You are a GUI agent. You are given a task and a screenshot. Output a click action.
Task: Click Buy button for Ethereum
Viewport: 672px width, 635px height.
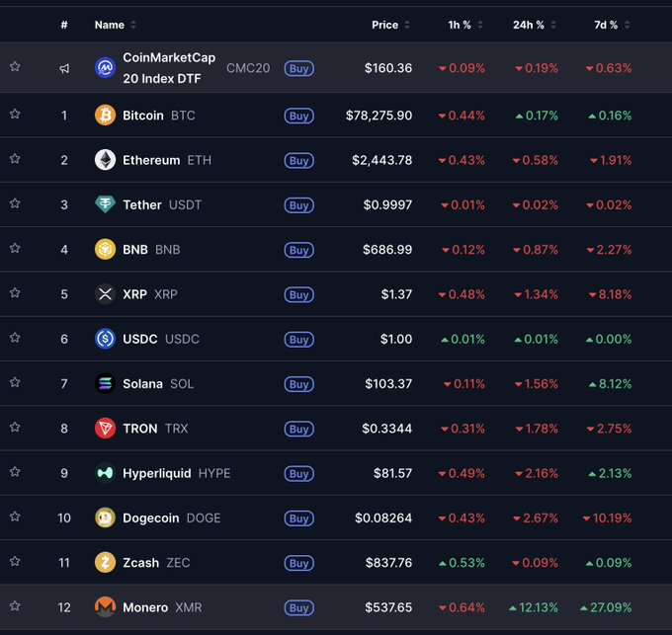(x=299, y=161)
